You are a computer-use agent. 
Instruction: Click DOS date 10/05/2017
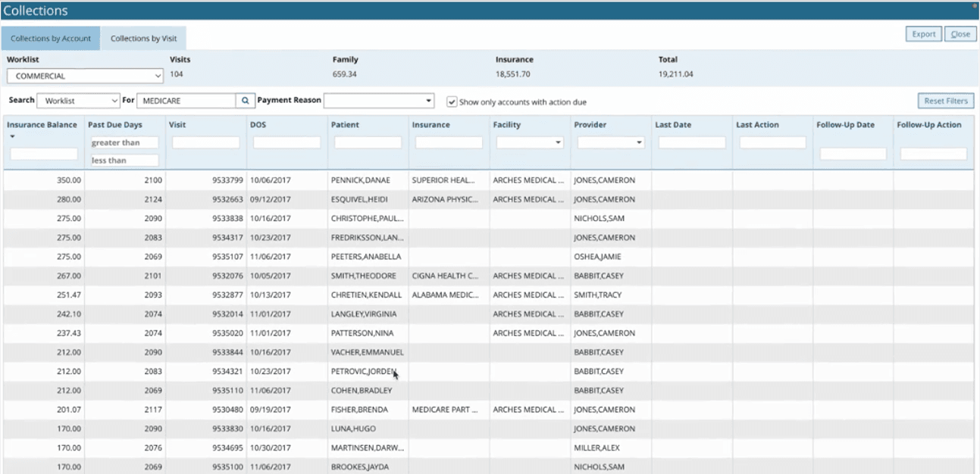(x=271, y=276)
